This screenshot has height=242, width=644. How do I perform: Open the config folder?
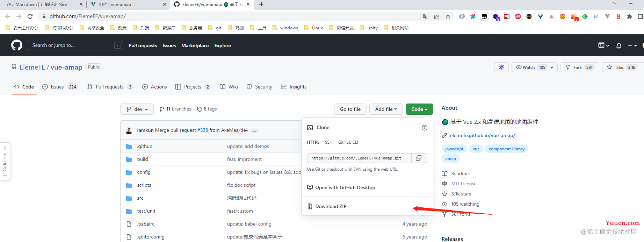point(144,172)
